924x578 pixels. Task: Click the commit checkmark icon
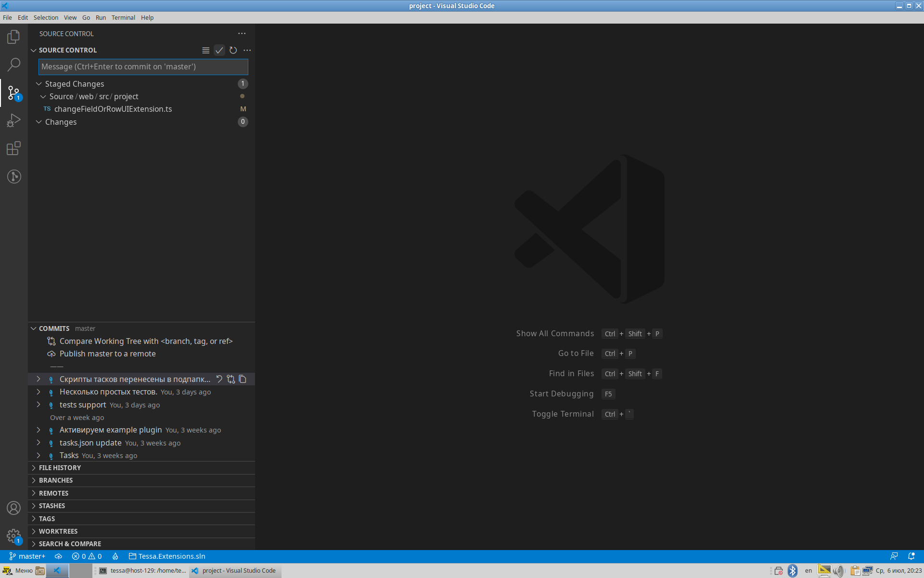click(x=219, y=50)
